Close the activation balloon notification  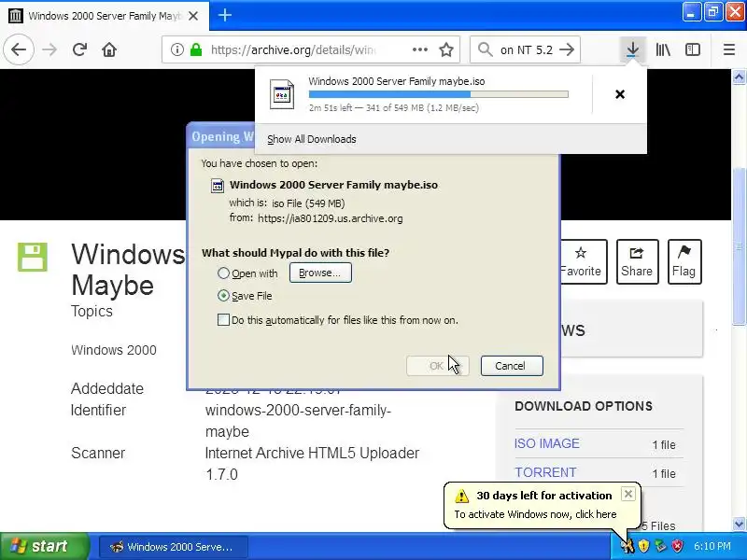point(628,495)
